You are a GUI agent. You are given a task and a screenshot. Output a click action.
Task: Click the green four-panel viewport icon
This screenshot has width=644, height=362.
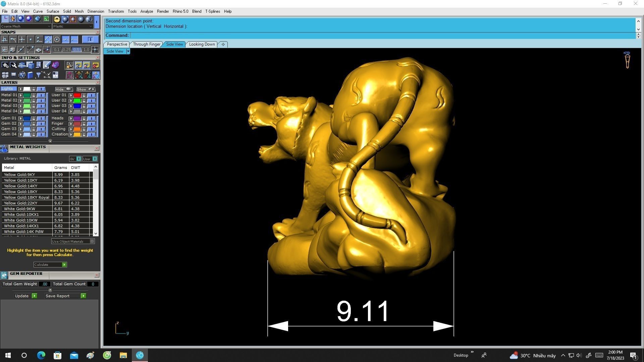click(x=46, y=19)
